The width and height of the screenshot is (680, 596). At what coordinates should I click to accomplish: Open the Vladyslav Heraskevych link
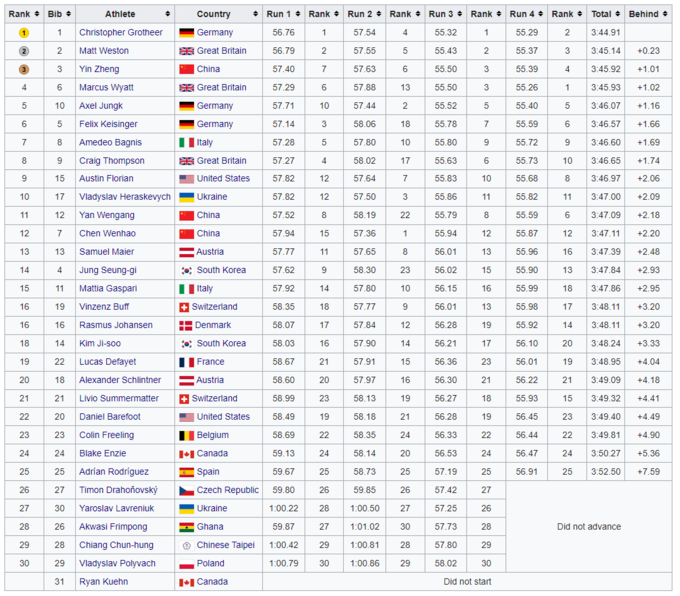tap(125, 197)
